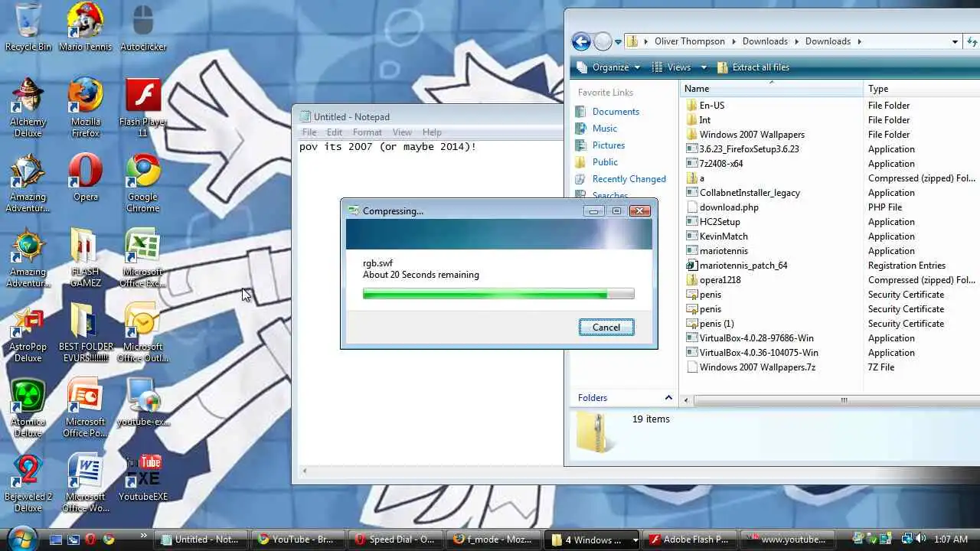Select 7z2408-x64 file row
The image size is (980, 551).
pos(831,164)
